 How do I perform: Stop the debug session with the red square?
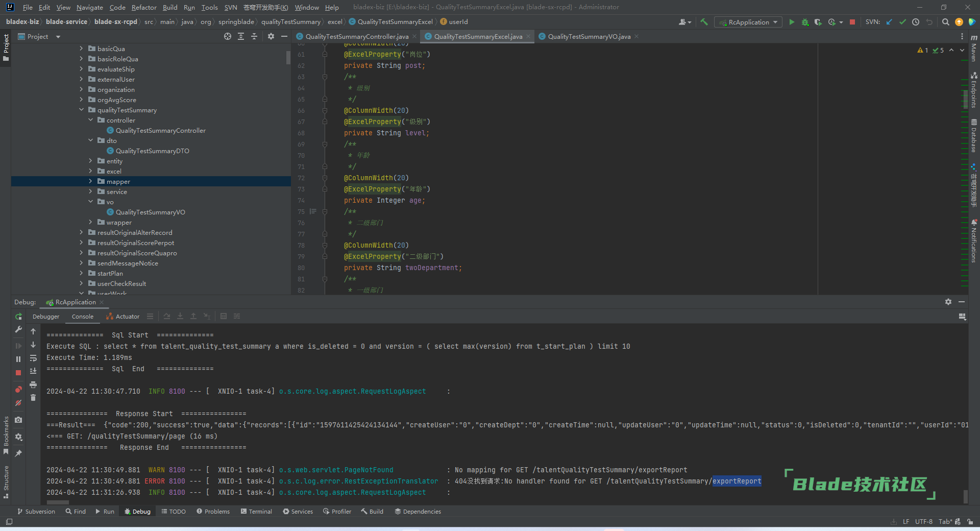pos(18,373)
